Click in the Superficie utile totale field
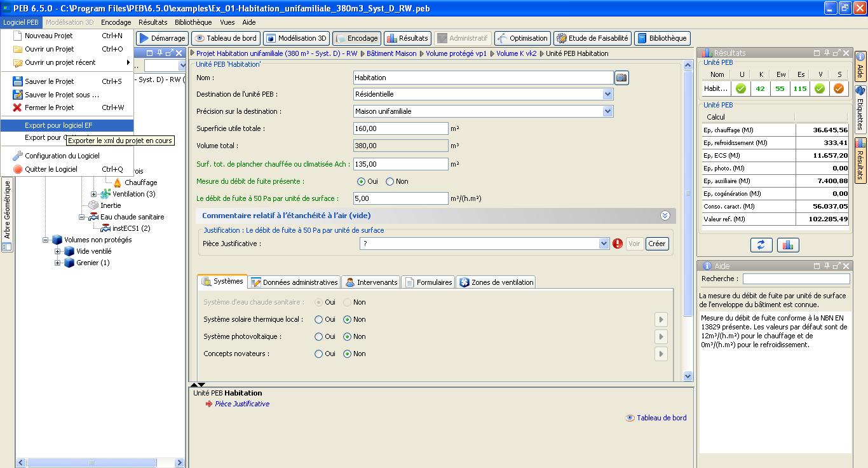 point(401,128)
